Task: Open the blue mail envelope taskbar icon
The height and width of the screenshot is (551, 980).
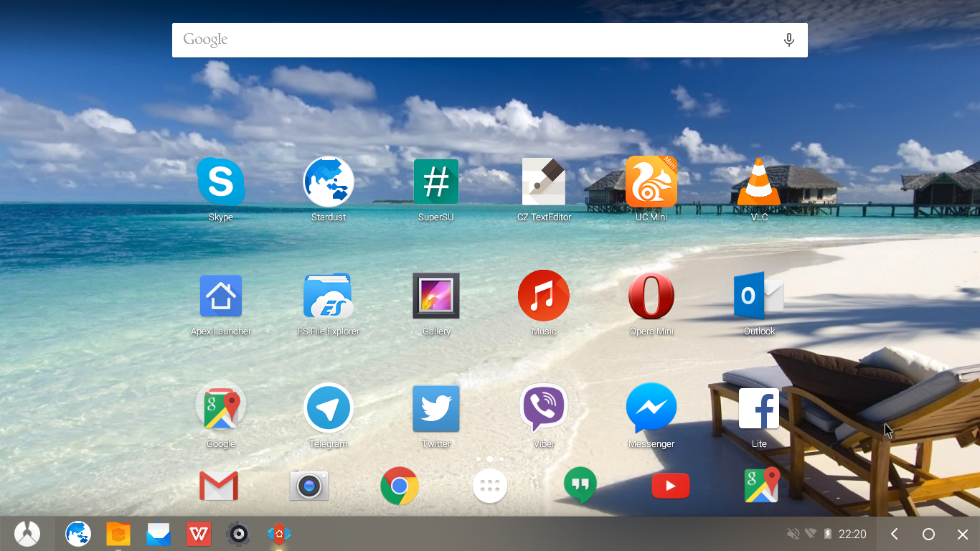Action: [x=159, y=534]
